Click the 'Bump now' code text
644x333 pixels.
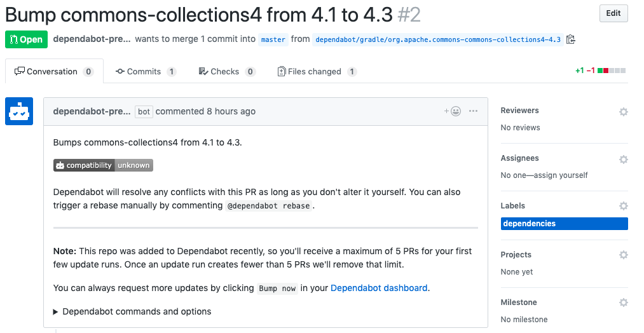(277, 289)
